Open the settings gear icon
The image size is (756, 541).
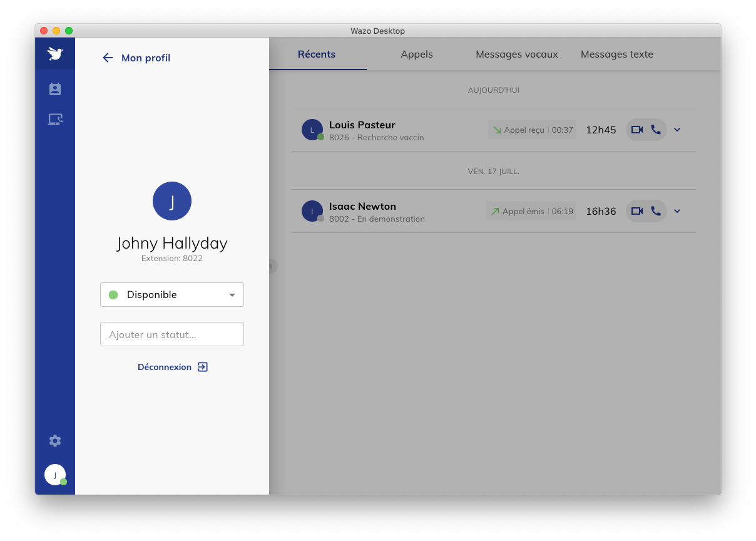55,441
